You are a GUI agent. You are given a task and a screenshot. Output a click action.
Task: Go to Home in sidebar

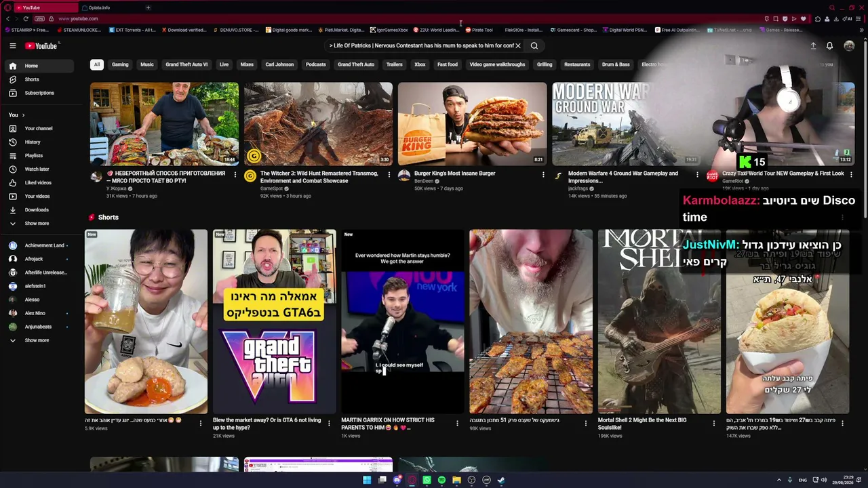tap(39, 66)
